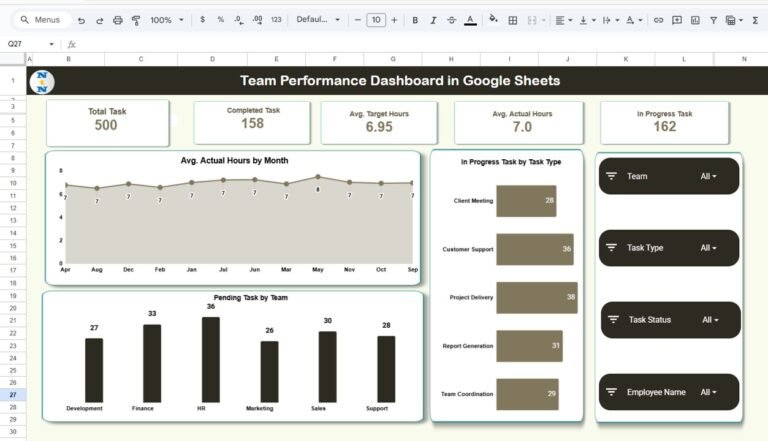Increase font size with plus button
Viewport: 768px width, 441px height.
pos(394,20)
